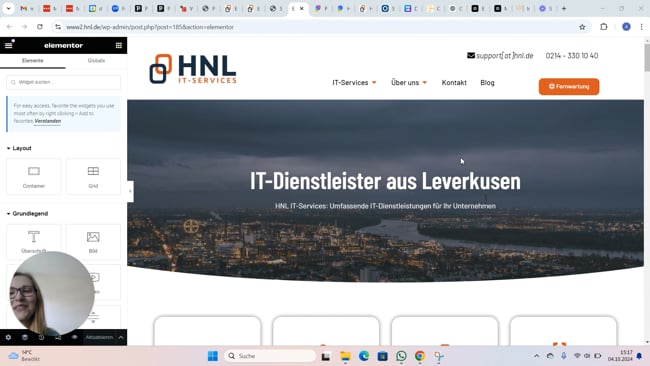The width and height of the screenshot is (650, 366).
Task: Open Chrome three-dot menu
Action: [641, 27]
